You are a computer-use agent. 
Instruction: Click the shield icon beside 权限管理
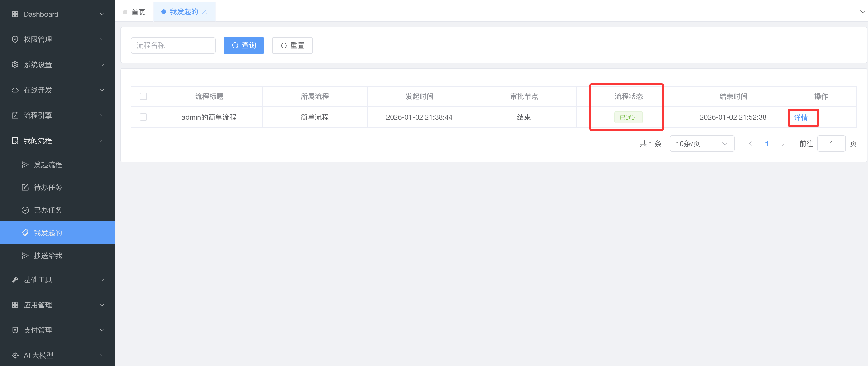point(15,39)
